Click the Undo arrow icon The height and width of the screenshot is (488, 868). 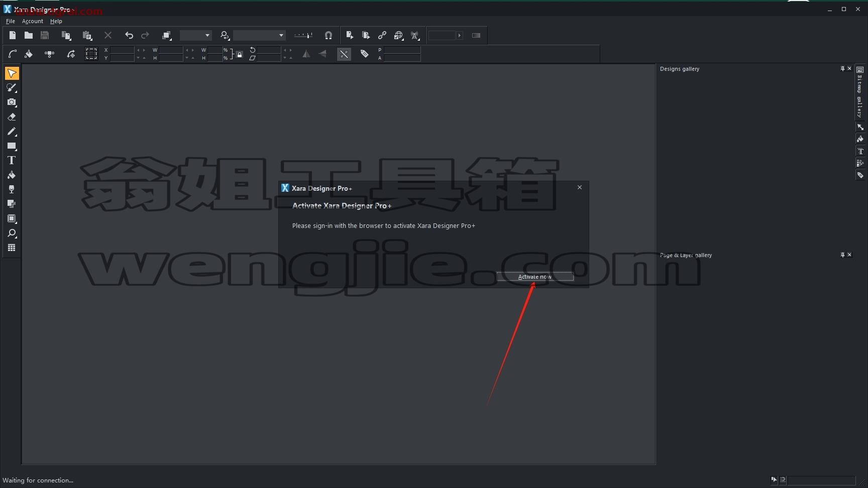129,35
